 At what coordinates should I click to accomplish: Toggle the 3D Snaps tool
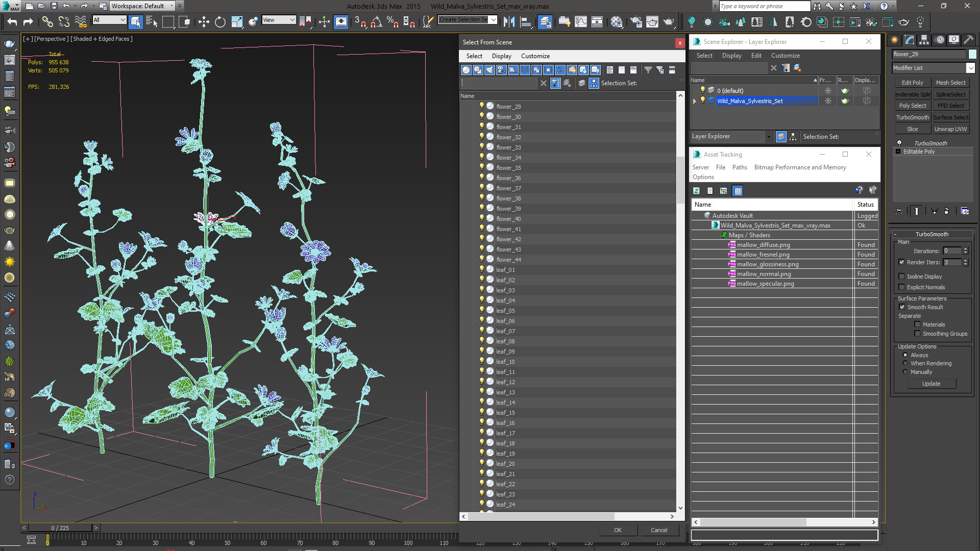[360, 21]
